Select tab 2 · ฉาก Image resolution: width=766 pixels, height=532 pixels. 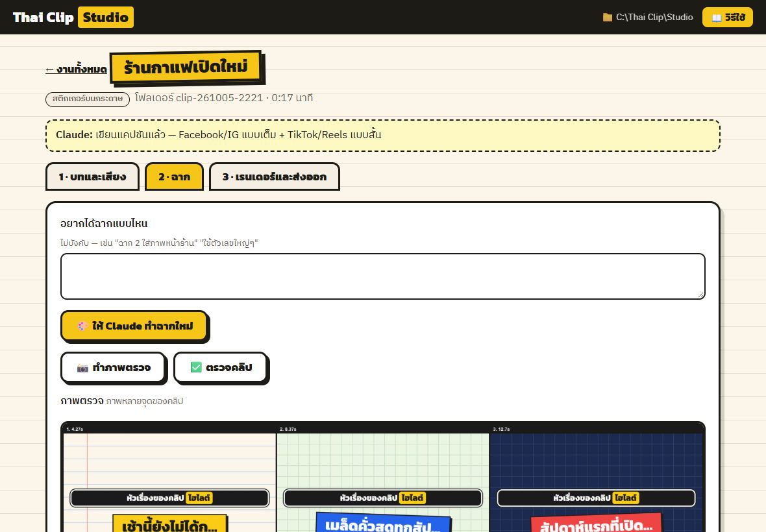coord(175,176)
